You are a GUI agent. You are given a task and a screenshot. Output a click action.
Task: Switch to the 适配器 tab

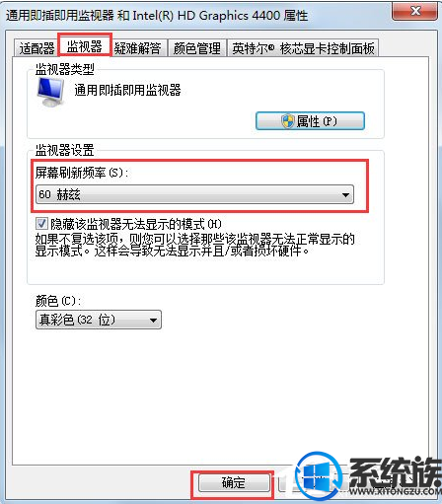point(37,48)
